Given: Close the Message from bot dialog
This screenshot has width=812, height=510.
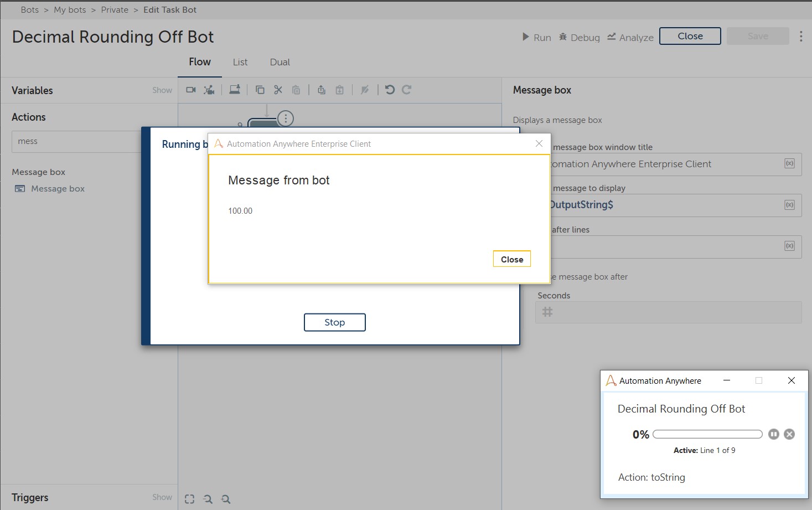Looking at the screenshot, I should click(511, 259).
